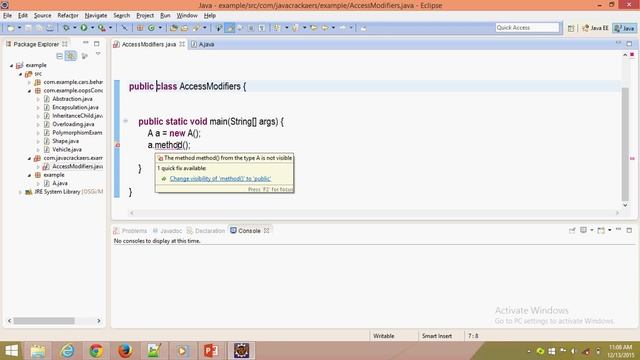The width and height of the screenshot is (640, 360).
Task: Click Package Explorer horizontal scrollbar
Action: click(x=44, y=321)
